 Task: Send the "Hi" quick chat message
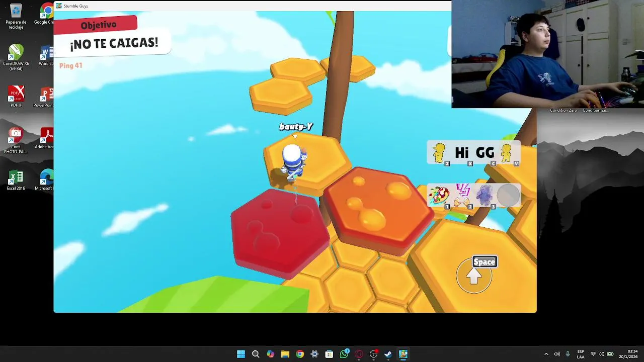462,152
